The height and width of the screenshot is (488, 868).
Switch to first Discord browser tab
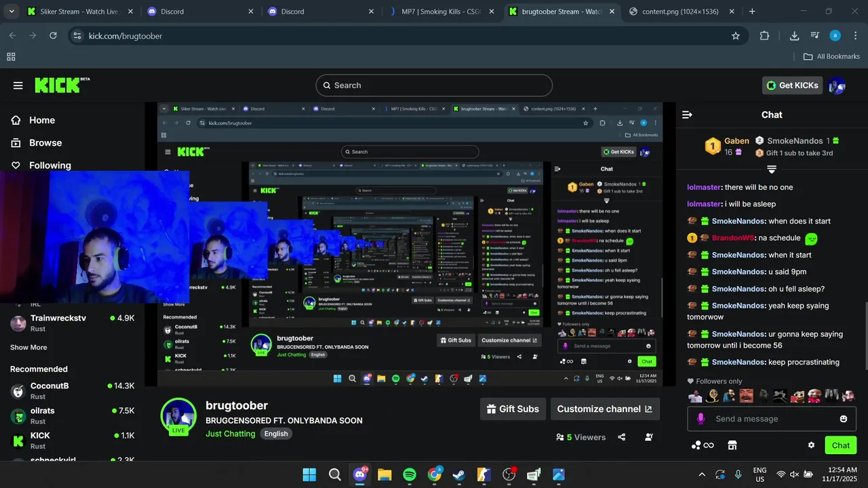coord(201,12)
